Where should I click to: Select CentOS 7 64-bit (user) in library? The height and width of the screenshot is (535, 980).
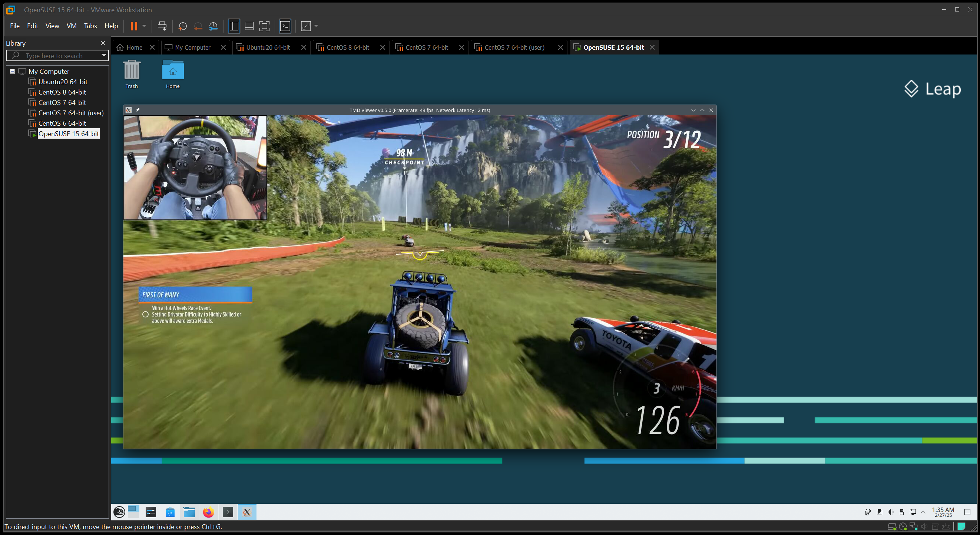pos(71,113)
